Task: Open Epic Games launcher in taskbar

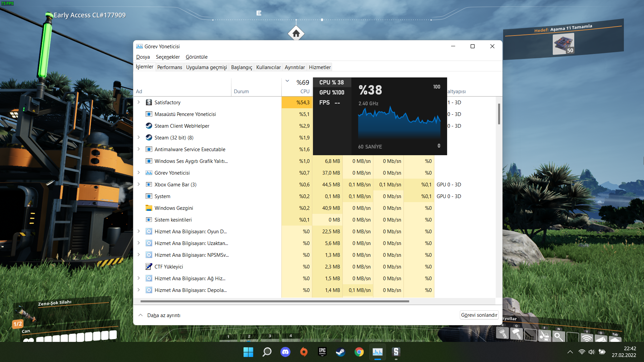Action: pyautogui.click(x=322, y=352)
